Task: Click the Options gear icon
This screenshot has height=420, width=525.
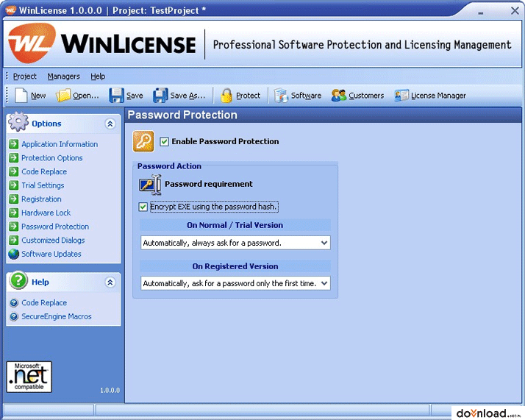Action: (18, 121)
